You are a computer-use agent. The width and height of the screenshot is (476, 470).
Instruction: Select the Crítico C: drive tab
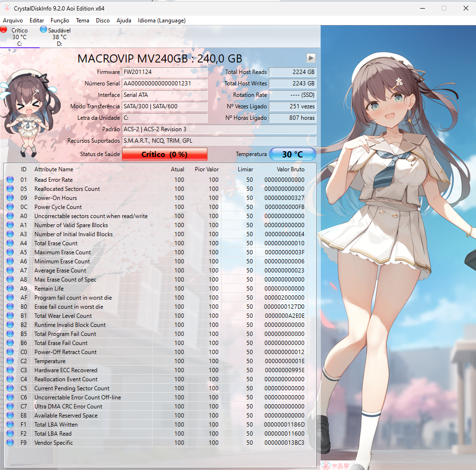(20, 37)
